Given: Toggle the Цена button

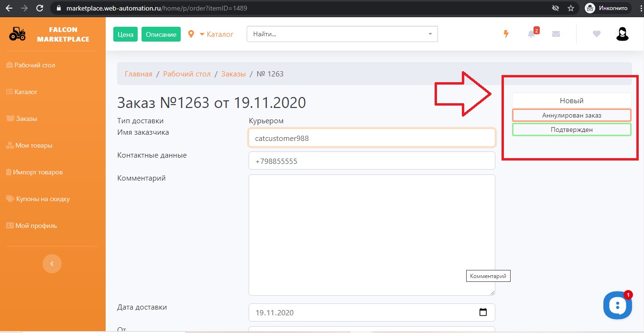Looking at the screenshot, I should [125, 34].
